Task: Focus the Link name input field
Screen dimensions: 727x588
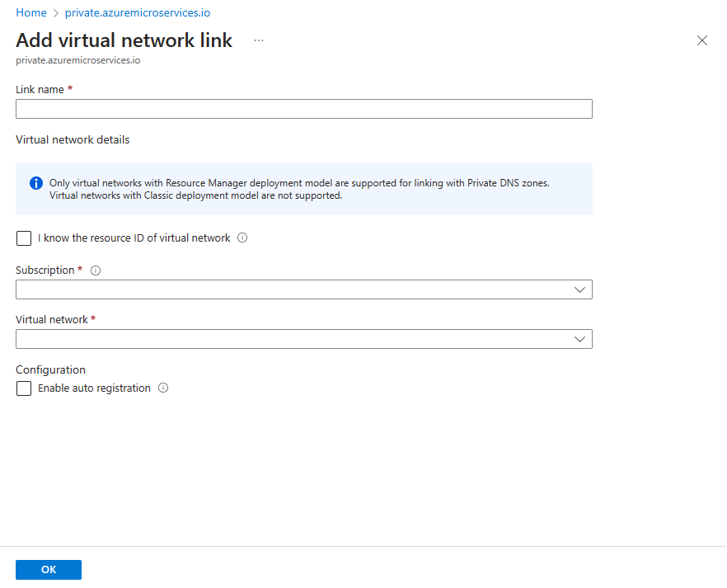Action: click(304, 109)
